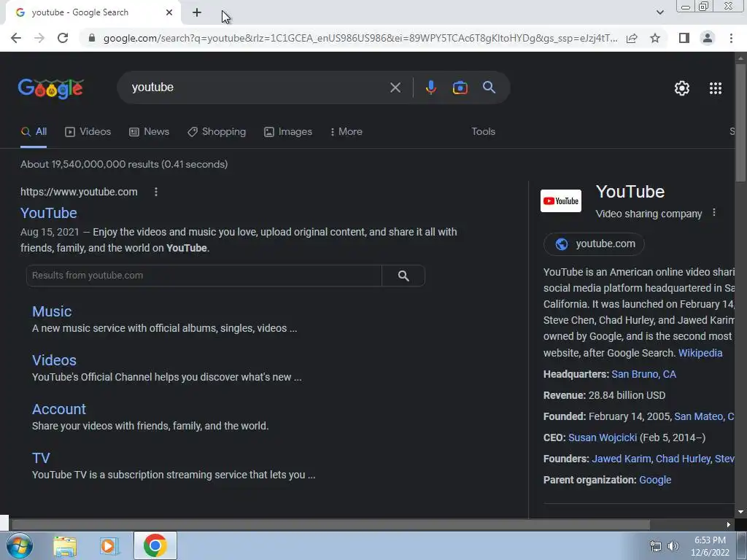Open the Tools filter options
Screen dimensions: 747x560
(483, 131)
